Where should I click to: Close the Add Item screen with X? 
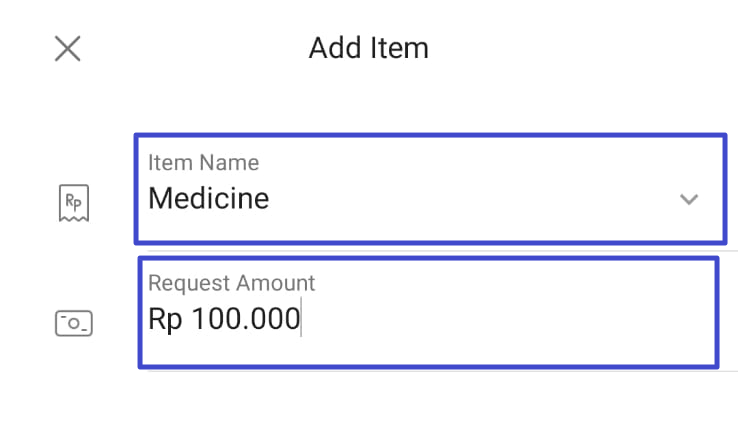[x=67, y=48]
